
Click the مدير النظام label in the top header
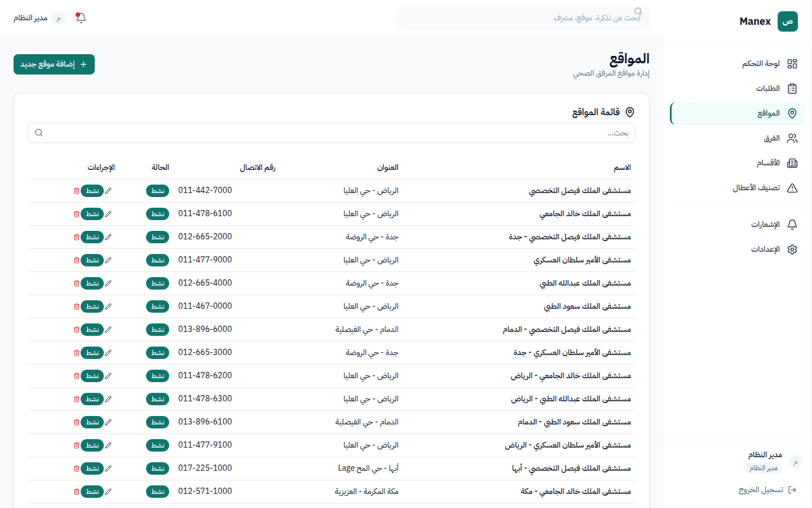tap(30, 18)
